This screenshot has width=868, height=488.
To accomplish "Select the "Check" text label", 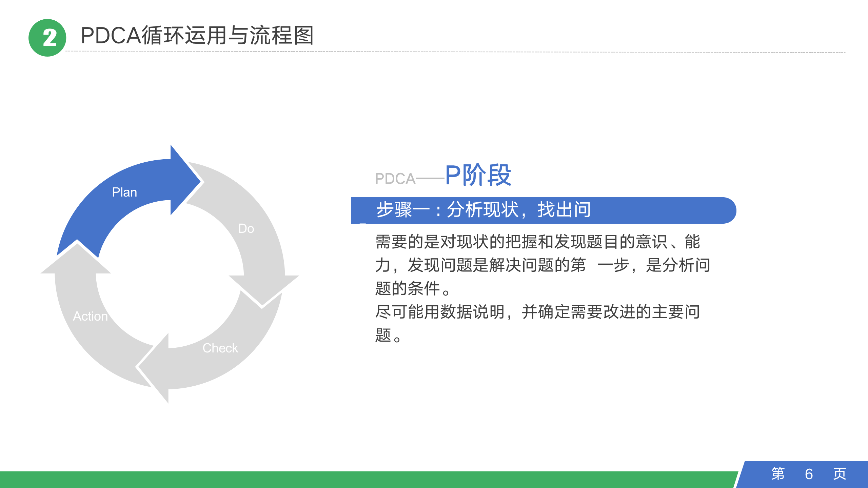I will (220, 348).
